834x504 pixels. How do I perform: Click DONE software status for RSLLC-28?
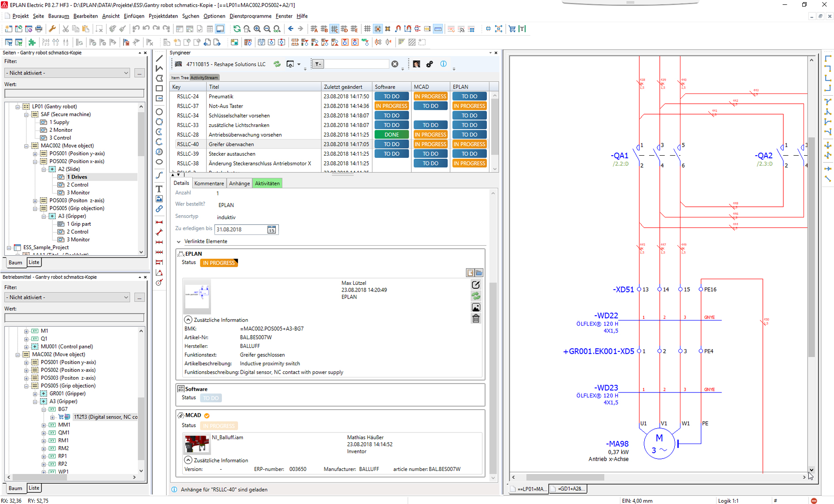click(391, 135)
